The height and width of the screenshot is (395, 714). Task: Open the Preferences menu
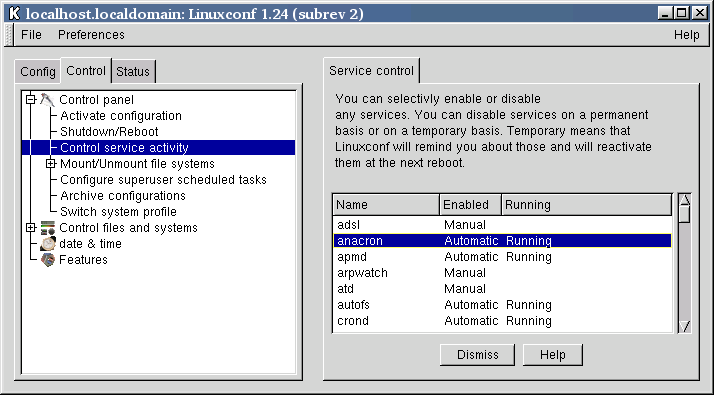(91, 35)
